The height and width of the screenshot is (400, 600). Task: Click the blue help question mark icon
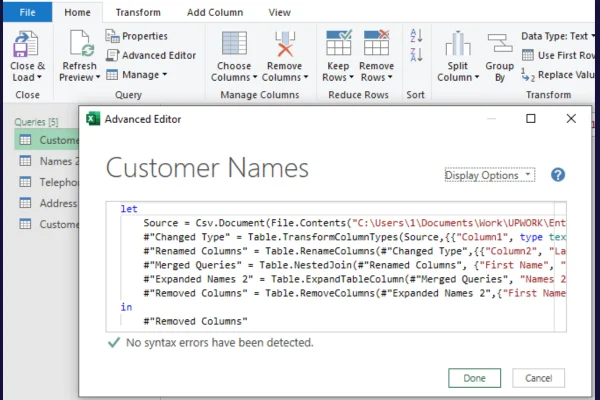coord(558,175)
